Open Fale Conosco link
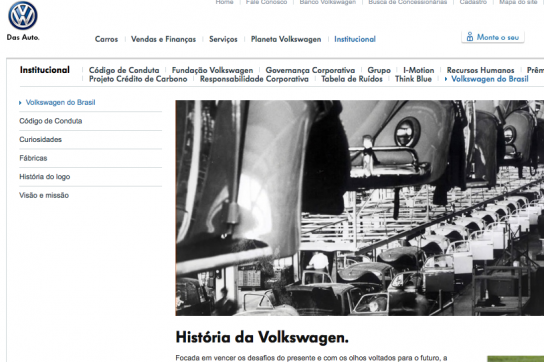The height and width of the screenshot is (362, 544). coord(266,2)
